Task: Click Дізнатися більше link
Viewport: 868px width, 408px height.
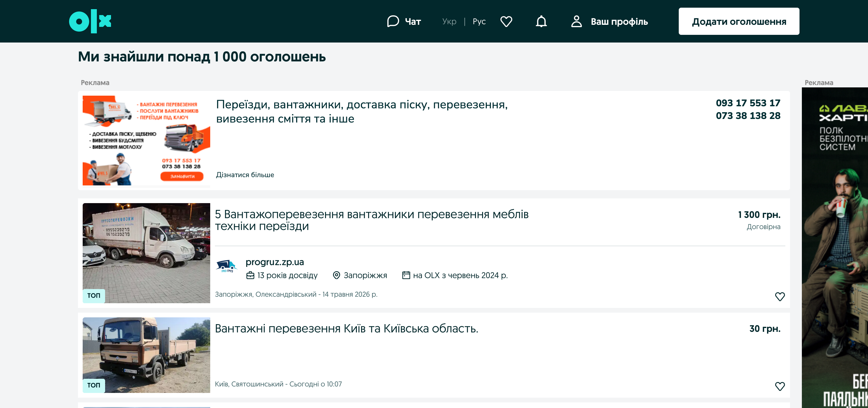Action: click(x=245, y=175)
